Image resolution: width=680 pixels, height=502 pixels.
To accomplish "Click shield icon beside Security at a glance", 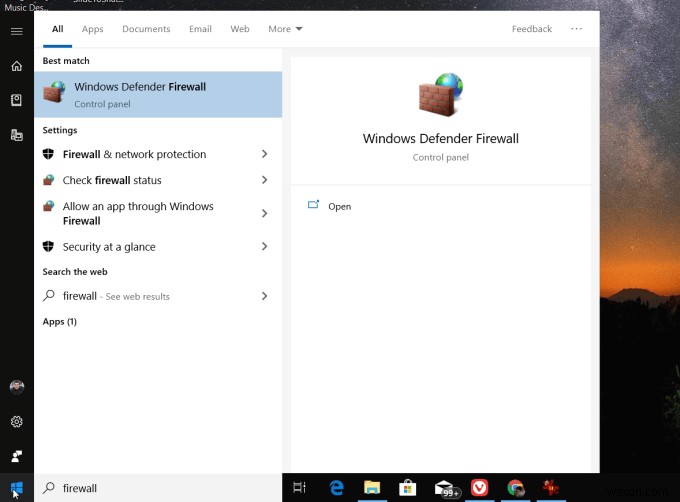I will (48, 246).
